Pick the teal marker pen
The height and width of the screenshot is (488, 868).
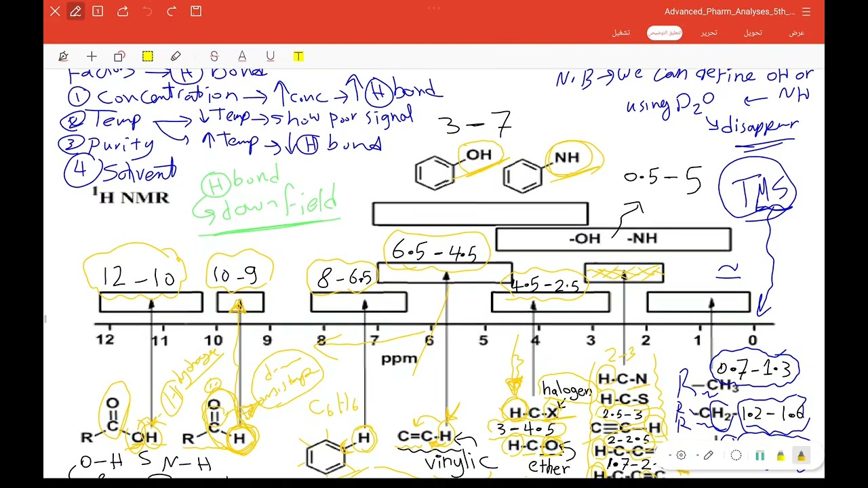click(x=759, y=456)
